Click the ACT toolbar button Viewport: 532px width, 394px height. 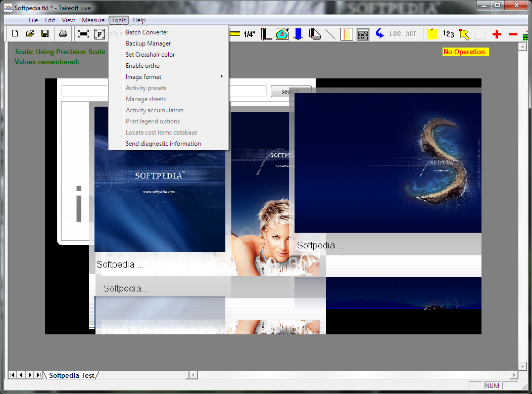coord(411,33)
